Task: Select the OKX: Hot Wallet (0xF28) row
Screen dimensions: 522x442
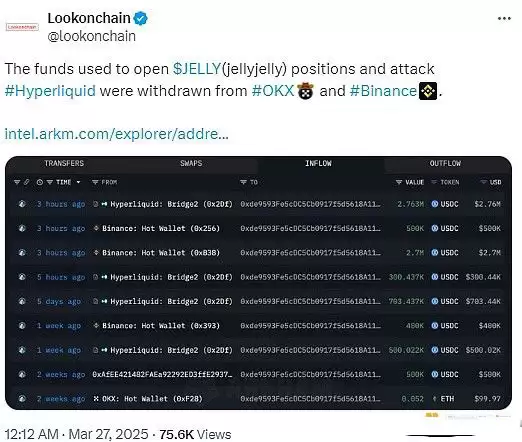Action: coord(258,399)
